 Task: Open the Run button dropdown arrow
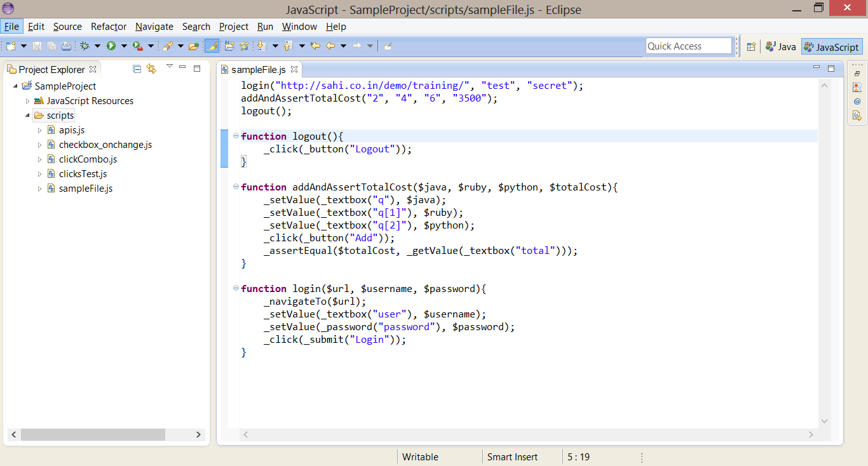click(124, 46)
